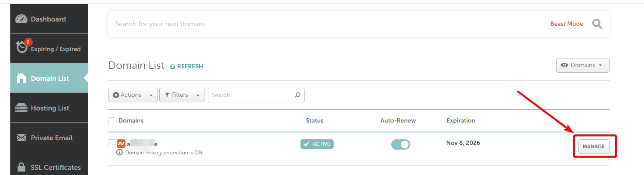Click the Dashboard gauge icon
This screenshot has height=175, width=644.
(x=21, y=19)
